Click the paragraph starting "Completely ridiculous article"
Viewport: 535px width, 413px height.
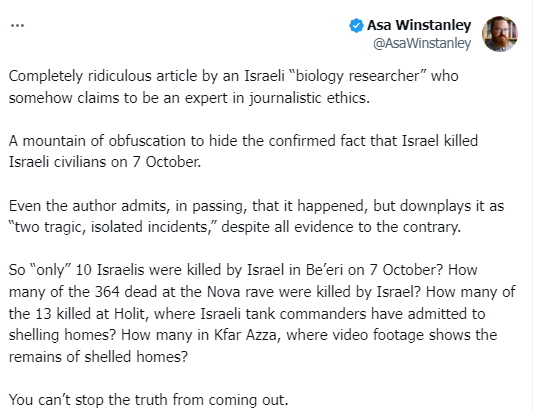(x=233, y=87)
